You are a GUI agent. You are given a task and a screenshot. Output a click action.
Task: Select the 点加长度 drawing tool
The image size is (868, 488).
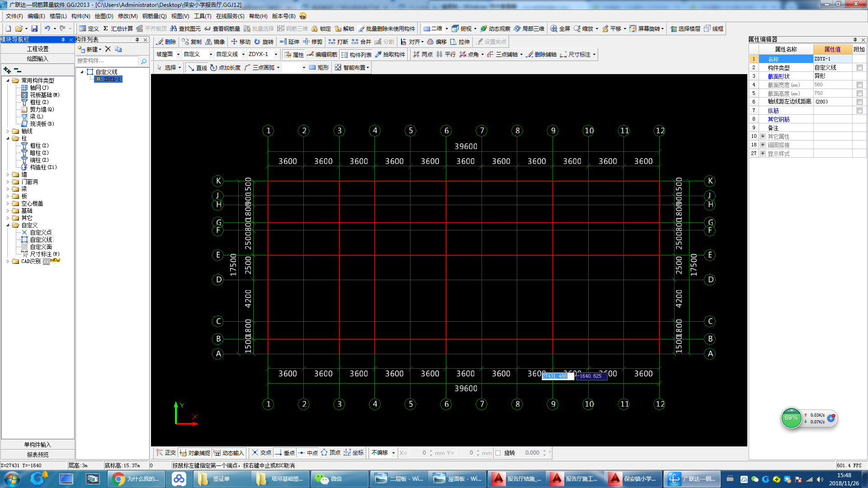[x=225, y=67]
